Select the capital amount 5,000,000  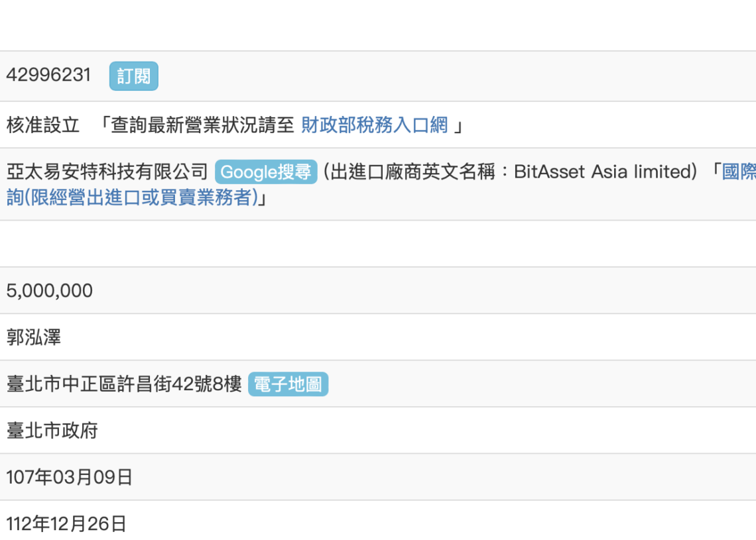point(50,290)
